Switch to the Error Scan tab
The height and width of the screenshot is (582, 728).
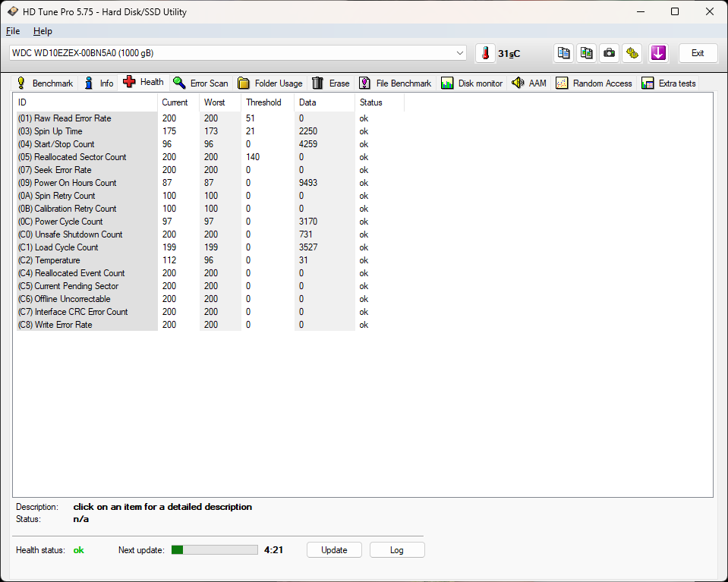[201, 83]
